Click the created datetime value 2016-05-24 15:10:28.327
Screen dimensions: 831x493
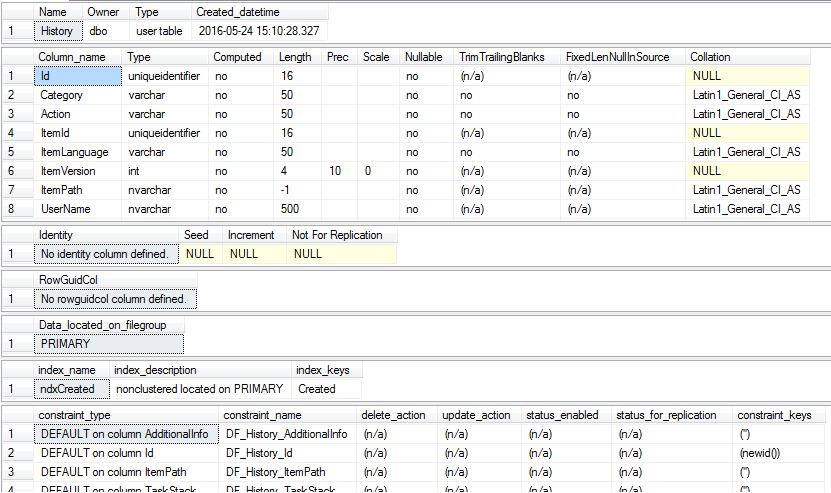coord(259,31)
